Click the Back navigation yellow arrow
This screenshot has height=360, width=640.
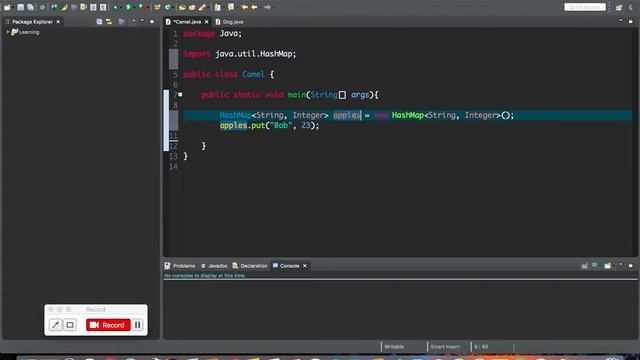[x=254, y=7]
